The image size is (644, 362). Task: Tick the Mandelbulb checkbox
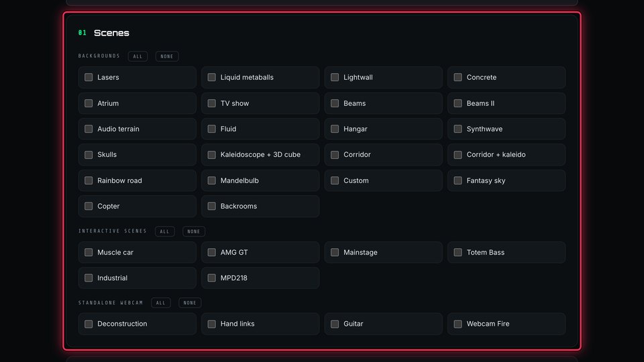click(x=211, y=180)
